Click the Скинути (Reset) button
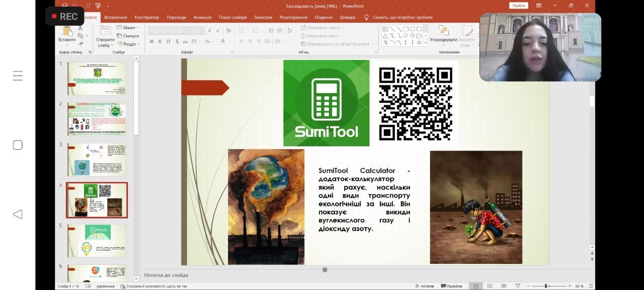This screenshot has height=290, width=644. [128, 36]
